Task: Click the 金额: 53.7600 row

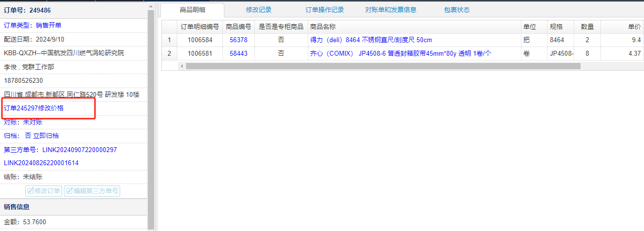Action: [x=74, y=222]
